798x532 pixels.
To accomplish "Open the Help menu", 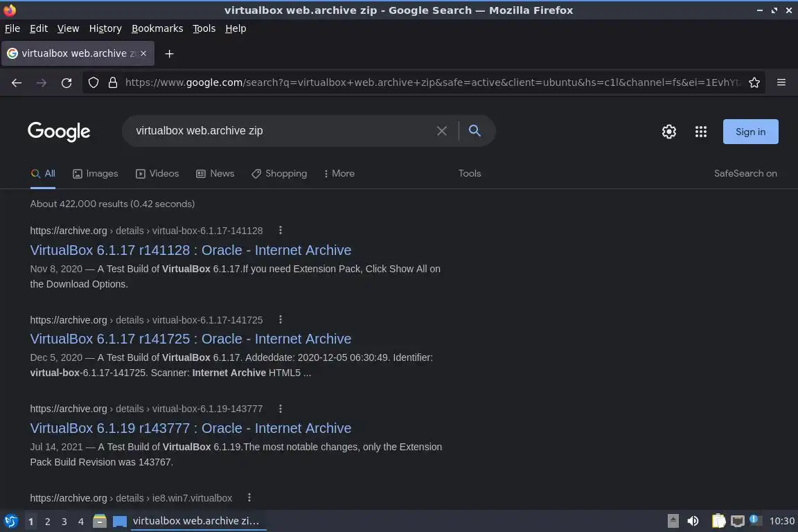I will 236,28.
